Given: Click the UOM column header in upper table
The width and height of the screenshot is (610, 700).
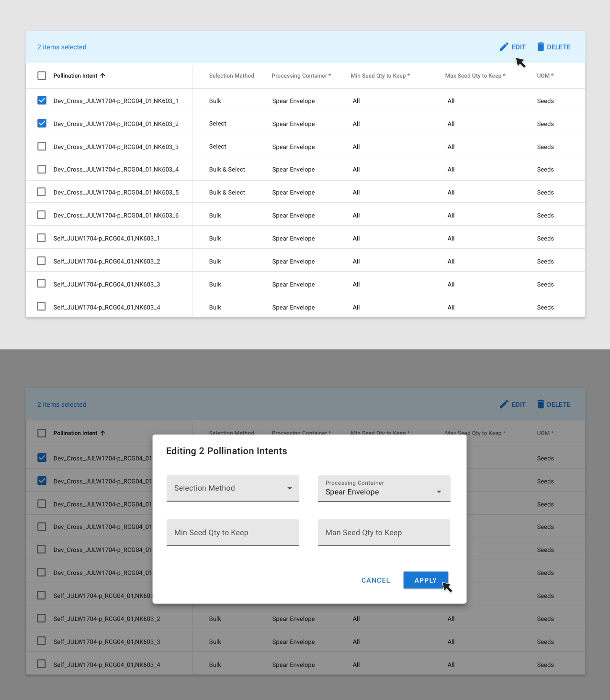Looking at the screenshot, I should tap(545, 76).
